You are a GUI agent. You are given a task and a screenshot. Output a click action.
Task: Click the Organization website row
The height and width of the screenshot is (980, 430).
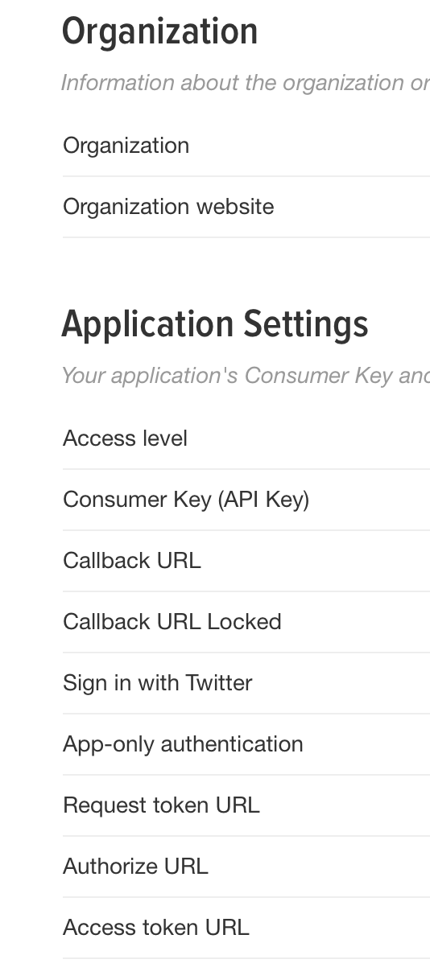click(246, 207)
